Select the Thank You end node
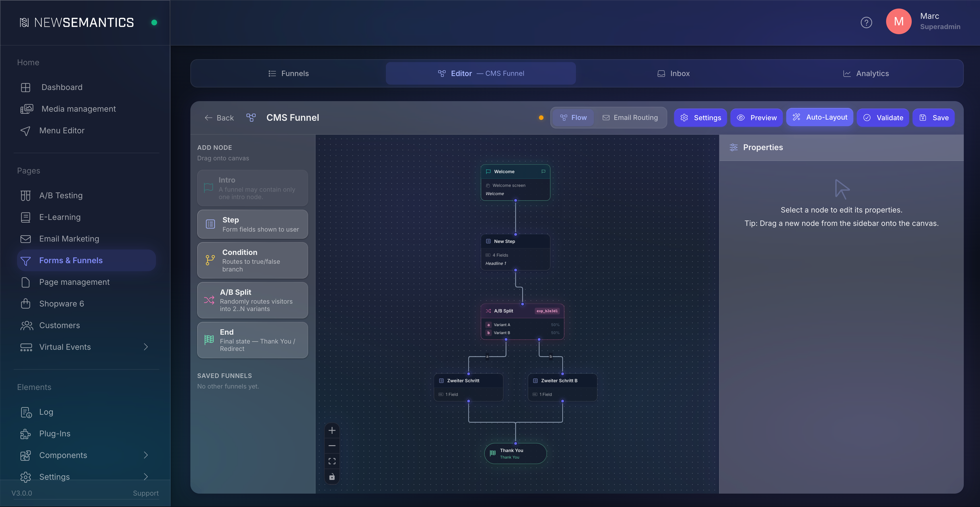980x507 pixels. click(516, 453)
